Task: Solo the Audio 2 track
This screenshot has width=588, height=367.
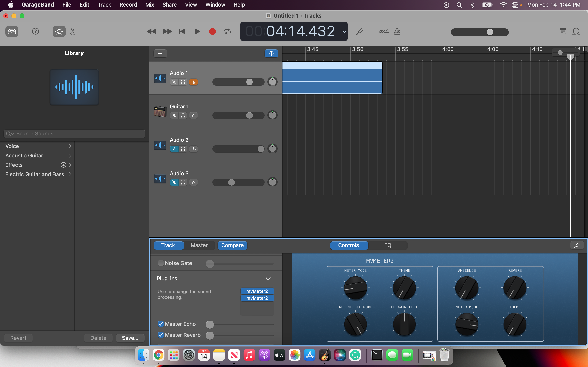Action: click(183, 149)
